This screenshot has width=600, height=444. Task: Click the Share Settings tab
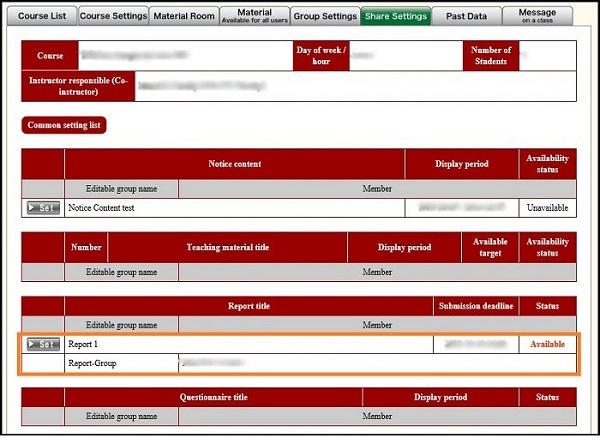click(396, 16)
